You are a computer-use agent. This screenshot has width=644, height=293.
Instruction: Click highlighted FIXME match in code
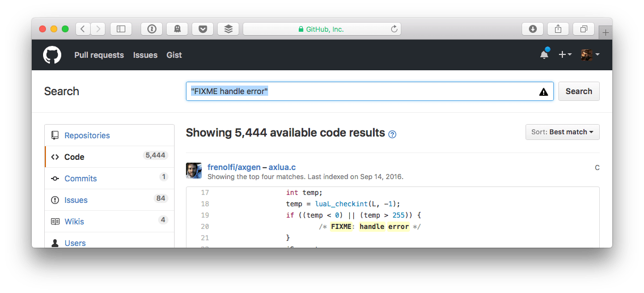[x=341, y=227]
